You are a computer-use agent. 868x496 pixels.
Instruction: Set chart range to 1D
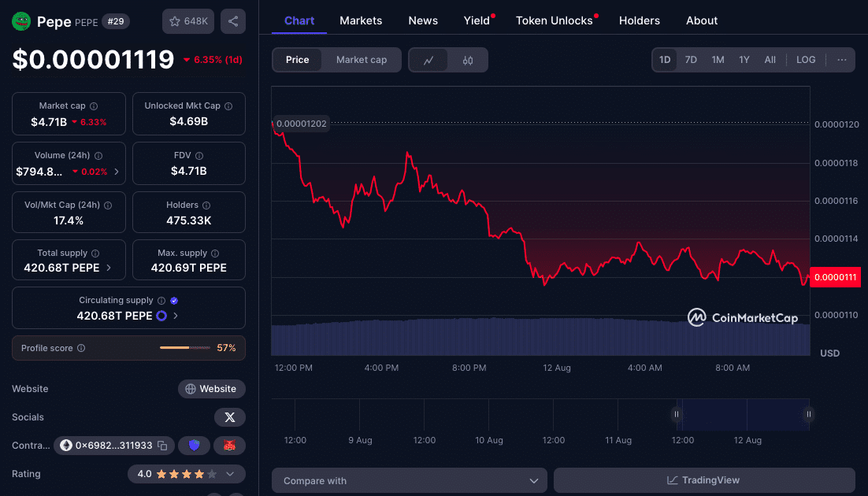665,60
